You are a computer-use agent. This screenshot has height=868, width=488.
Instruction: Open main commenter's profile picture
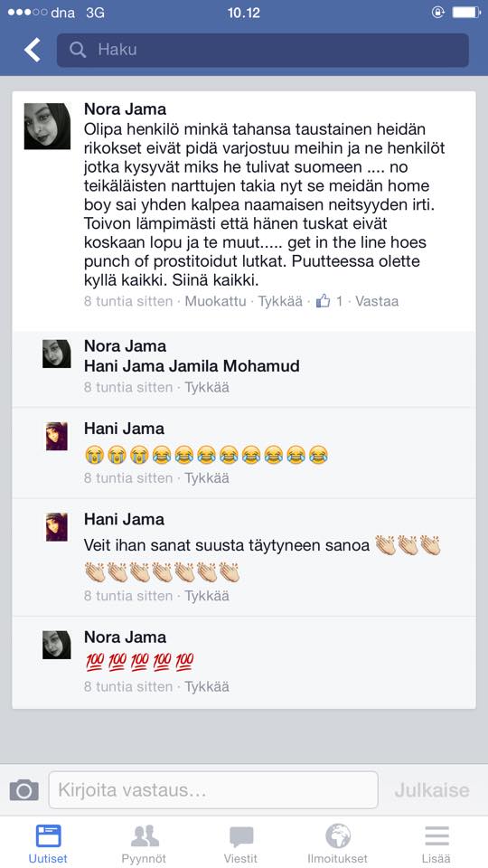[47, 127]
